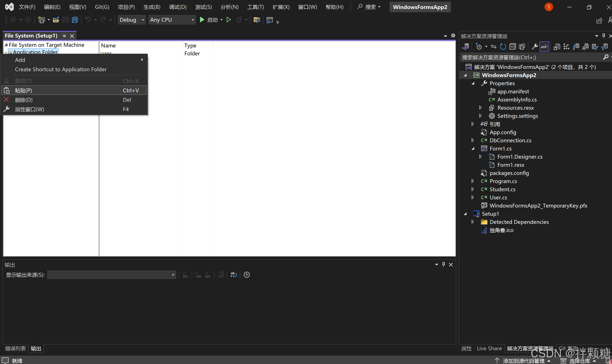Click the Share icon in the top toolbar
This screenshot has width=612, height=364.
coord(600,21)
